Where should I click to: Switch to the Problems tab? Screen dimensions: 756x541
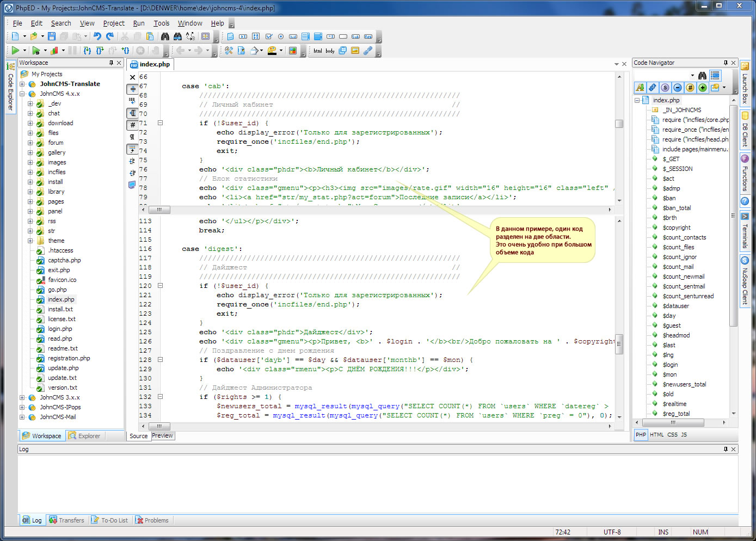coord(152,520)
